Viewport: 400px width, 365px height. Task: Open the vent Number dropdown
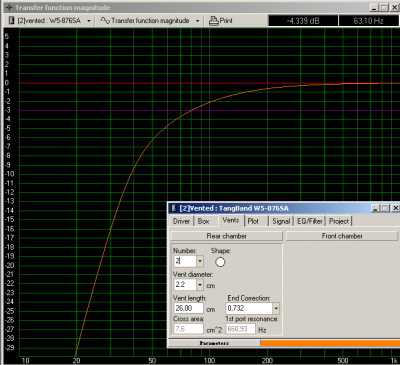200,261
